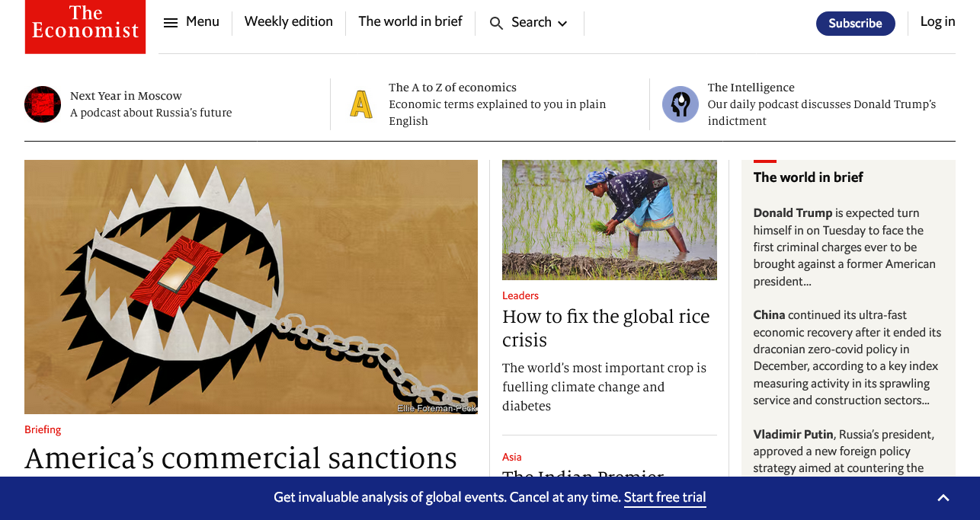Click The Economist red logo
This screenshot has height=520, width=980.
coord(85,27)
